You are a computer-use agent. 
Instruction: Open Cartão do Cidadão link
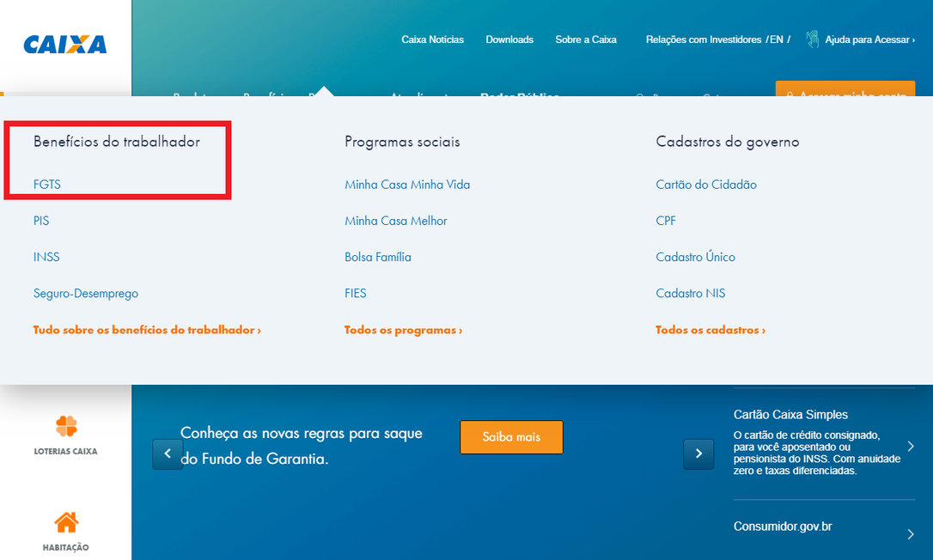point(705,185)
